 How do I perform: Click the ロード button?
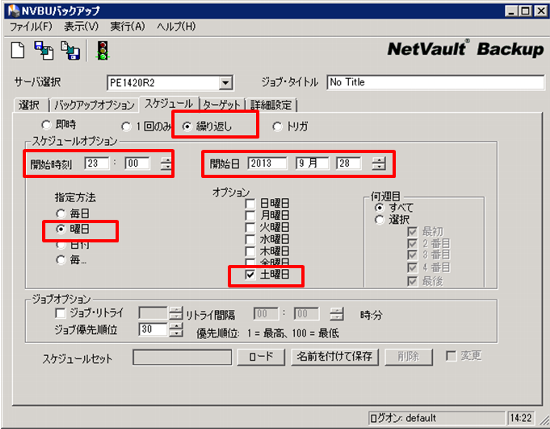click(x=261, y=357)
